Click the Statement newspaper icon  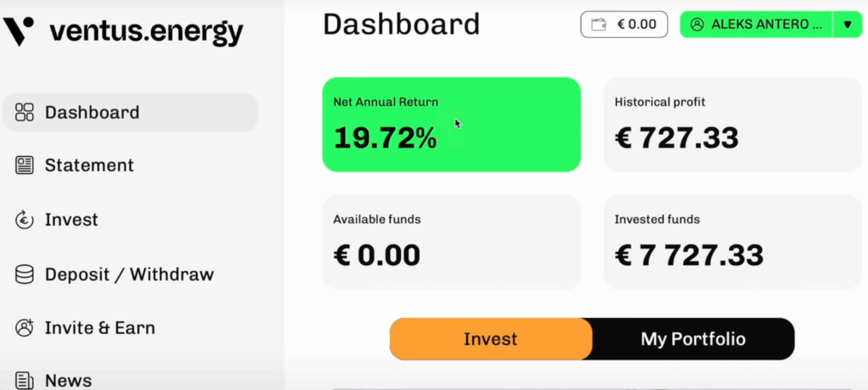pos(25,165)
